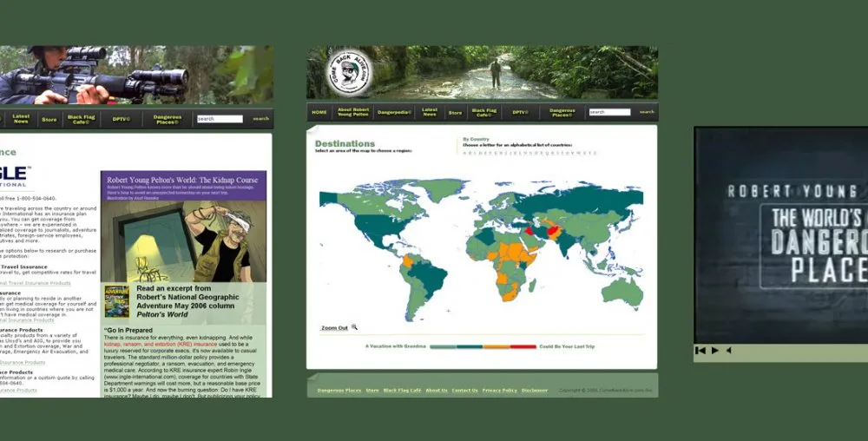Click the skip-to-start video control
This screenshot has height=441, width=868.
pyautogui.click(x=700, y=351)
